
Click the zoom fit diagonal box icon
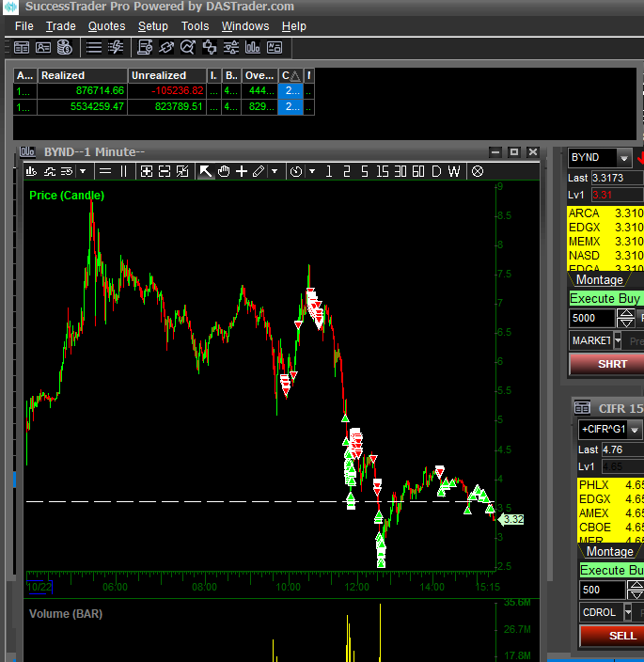click(182, 171)
